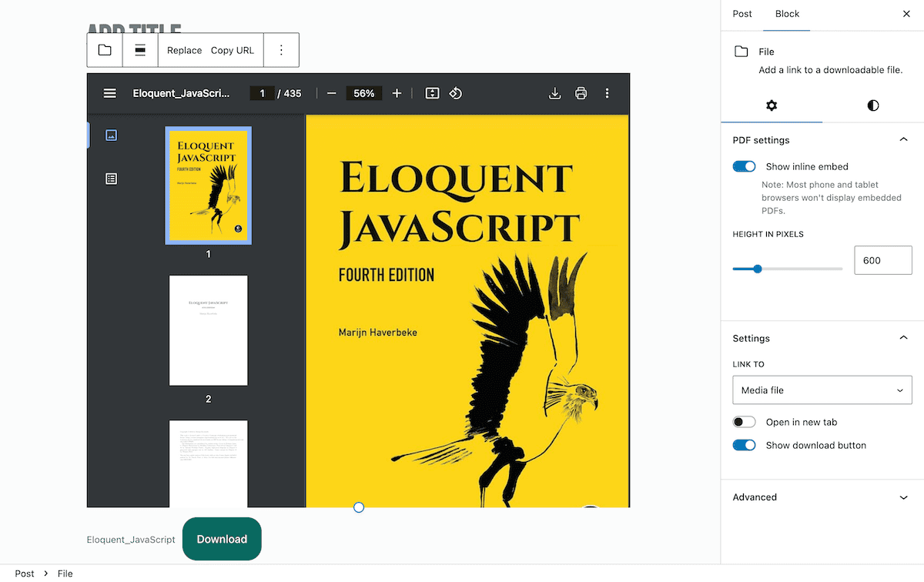
Task: Click the fit to page icon
Action: click(x=433, y=93)
